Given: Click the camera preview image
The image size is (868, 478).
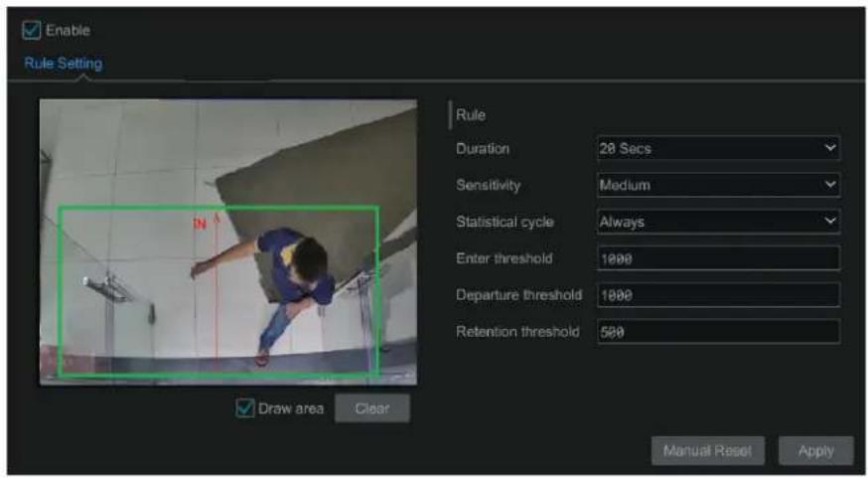Looking at the screenshot, I should [x=228, y=242].
